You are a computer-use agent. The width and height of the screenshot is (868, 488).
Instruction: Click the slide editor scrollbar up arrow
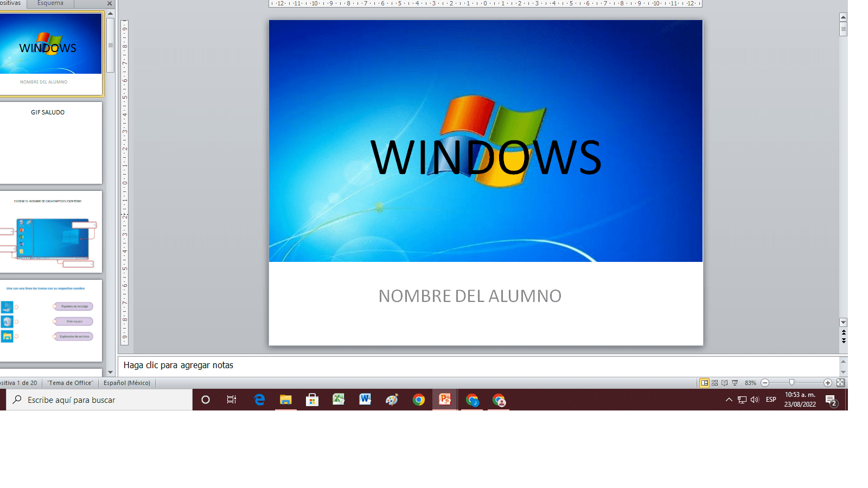843,17
